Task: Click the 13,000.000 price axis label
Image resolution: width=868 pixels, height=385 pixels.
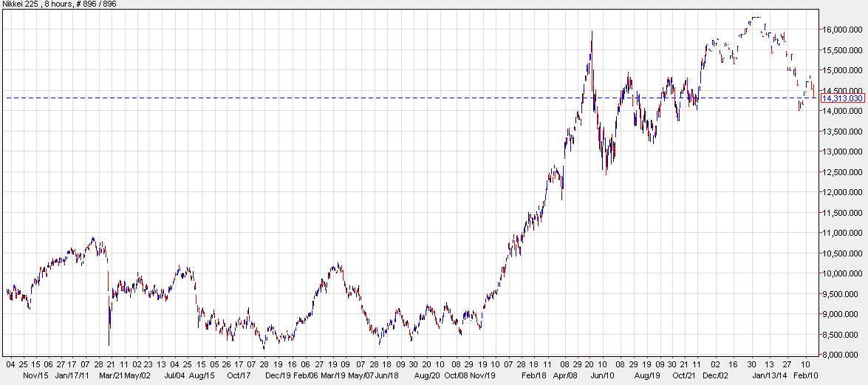Action: (843, 151)
